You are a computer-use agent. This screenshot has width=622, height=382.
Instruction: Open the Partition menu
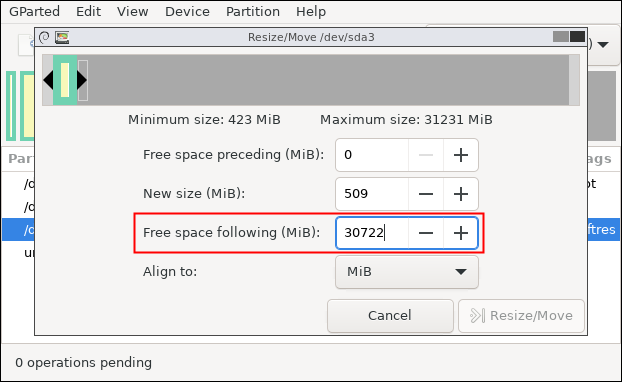click(253, 12)
